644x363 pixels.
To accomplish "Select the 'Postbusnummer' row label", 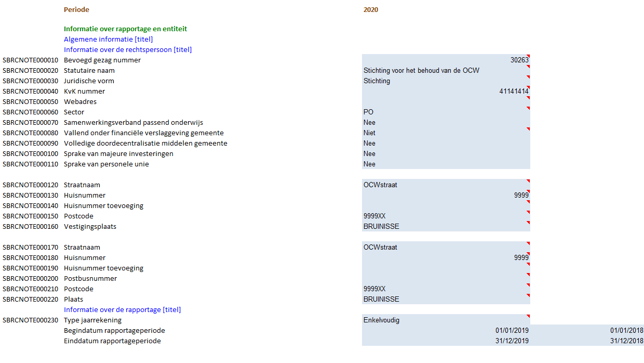I will (90, 279).
